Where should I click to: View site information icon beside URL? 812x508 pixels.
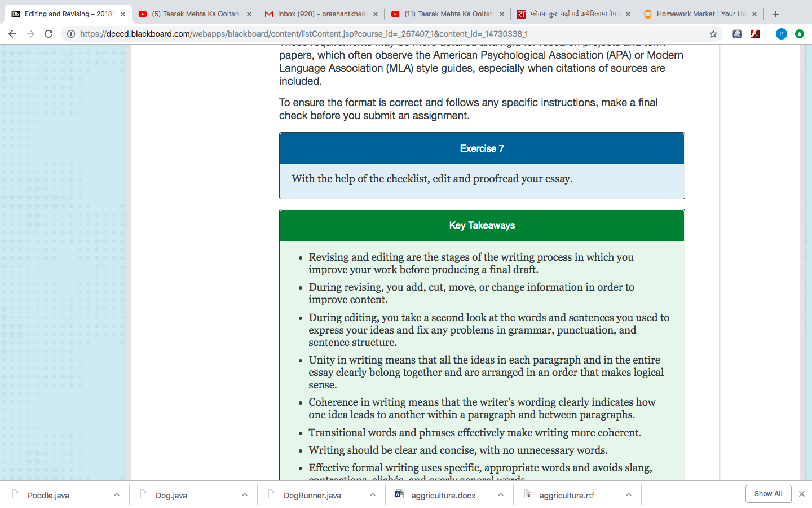click(x=71, y=34)
